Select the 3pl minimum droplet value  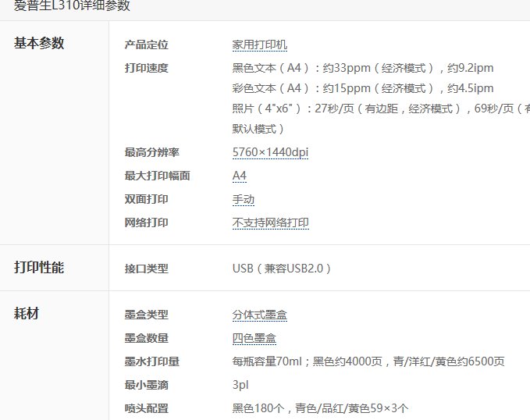pyautogui.click(x=240, y=385)
